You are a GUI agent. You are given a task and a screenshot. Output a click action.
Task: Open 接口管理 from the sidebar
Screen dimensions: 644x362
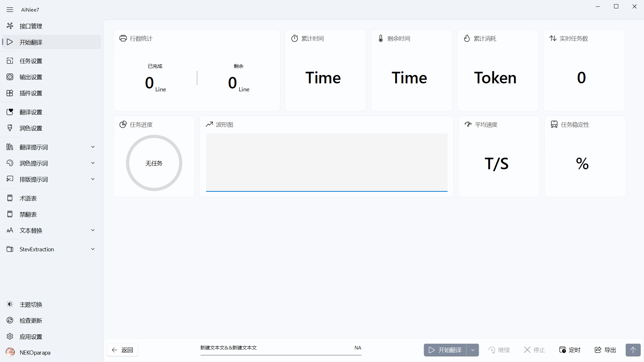[x=31, y=26]
